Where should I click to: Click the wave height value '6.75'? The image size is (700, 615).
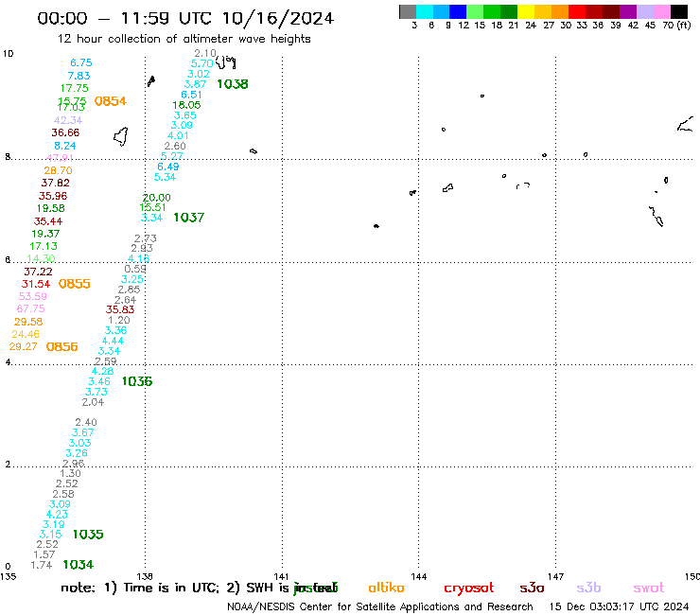click(x=81, y=63)
